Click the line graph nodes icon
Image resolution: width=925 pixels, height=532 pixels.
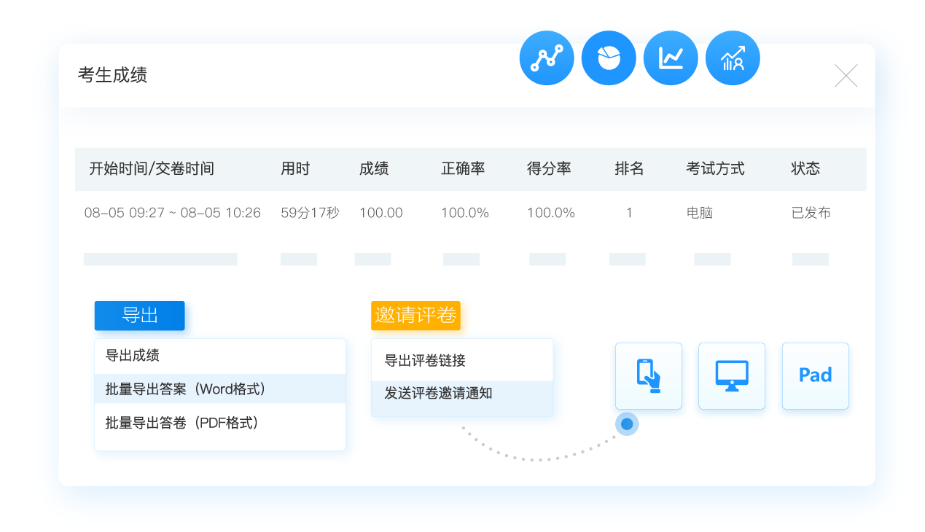[x=546, y=58]
